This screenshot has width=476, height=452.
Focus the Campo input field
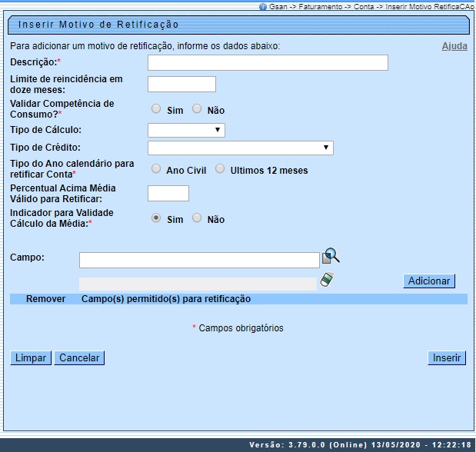click(199, 260)
